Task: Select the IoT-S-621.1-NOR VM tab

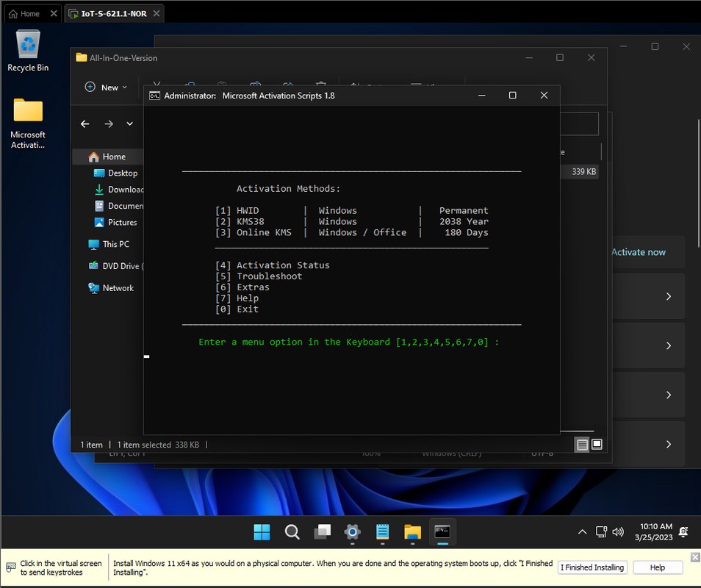Action: [114, 14]
